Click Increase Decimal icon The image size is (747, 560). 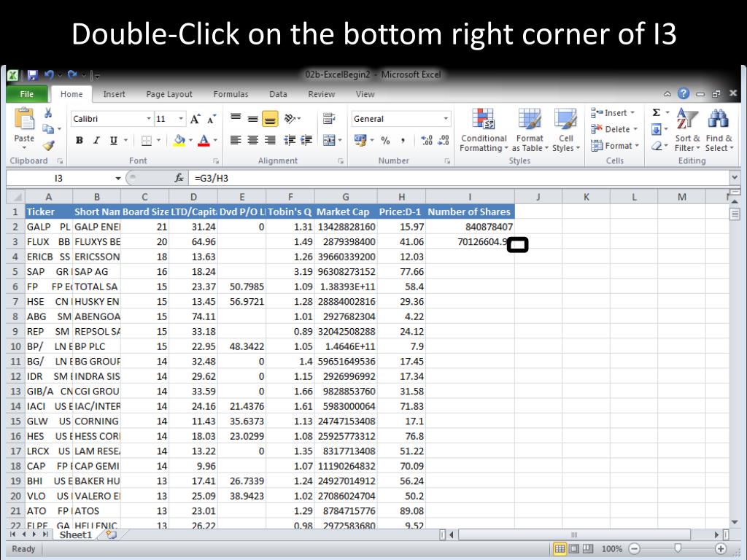tap(427, 141)
